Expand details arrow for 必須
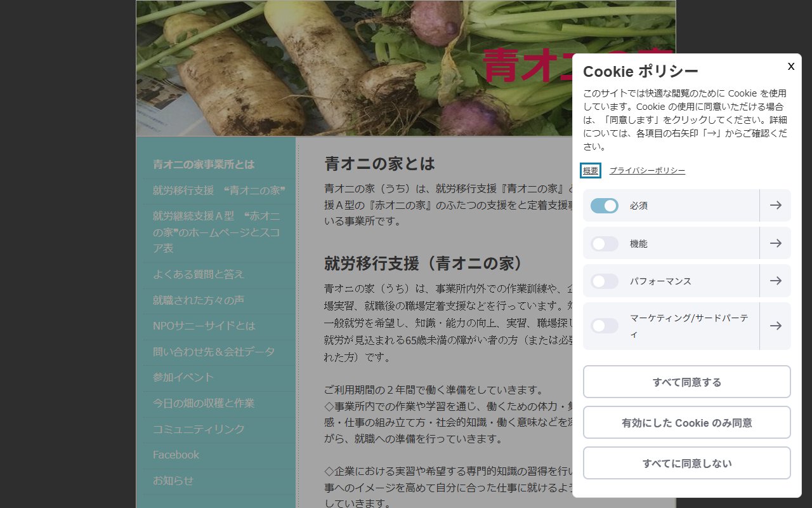 775,206
